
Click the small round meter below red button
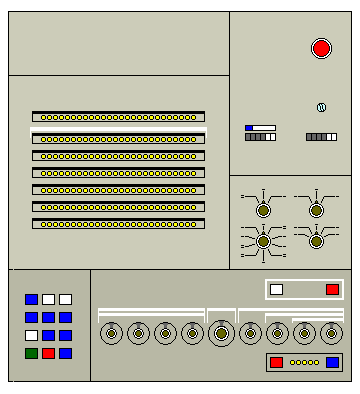click(x=321, y=107)
